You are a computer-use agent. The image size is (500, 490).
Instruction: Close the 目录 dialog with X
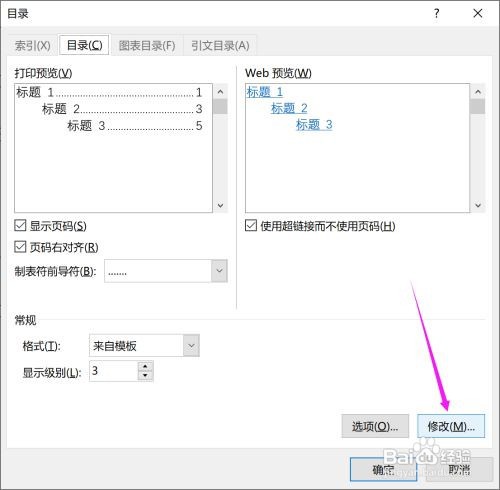478,13
